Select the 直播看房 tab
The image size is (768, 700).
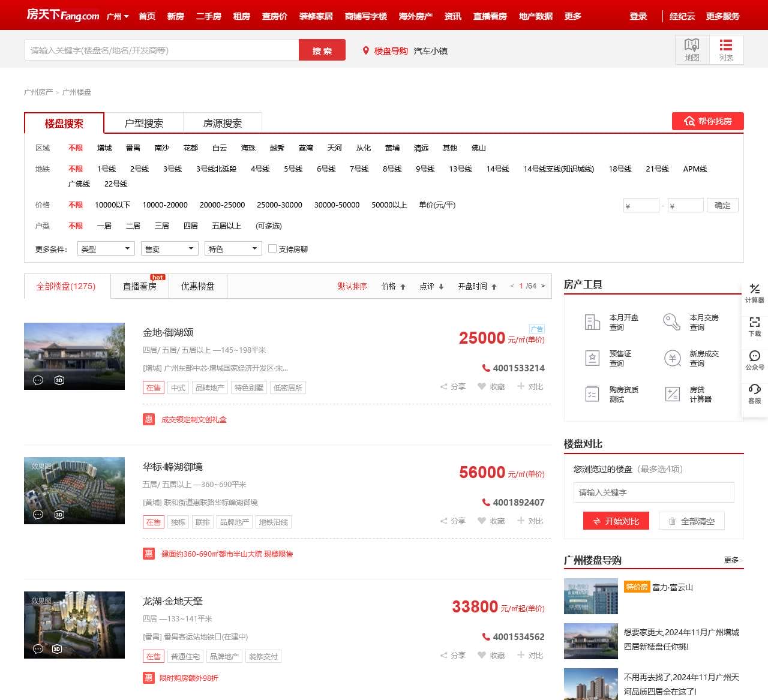click(140, 286)
